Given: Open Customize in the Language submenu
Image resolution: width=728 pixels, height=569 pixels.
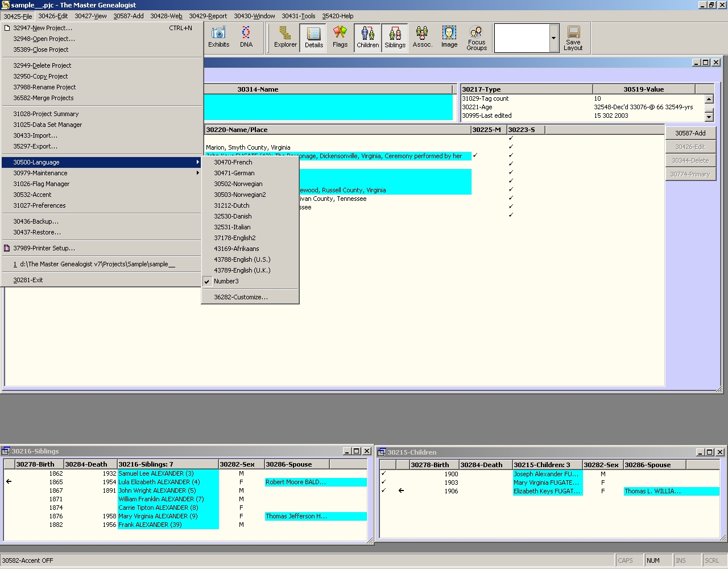Looking at the screenshot, I should tap(250, 297).
